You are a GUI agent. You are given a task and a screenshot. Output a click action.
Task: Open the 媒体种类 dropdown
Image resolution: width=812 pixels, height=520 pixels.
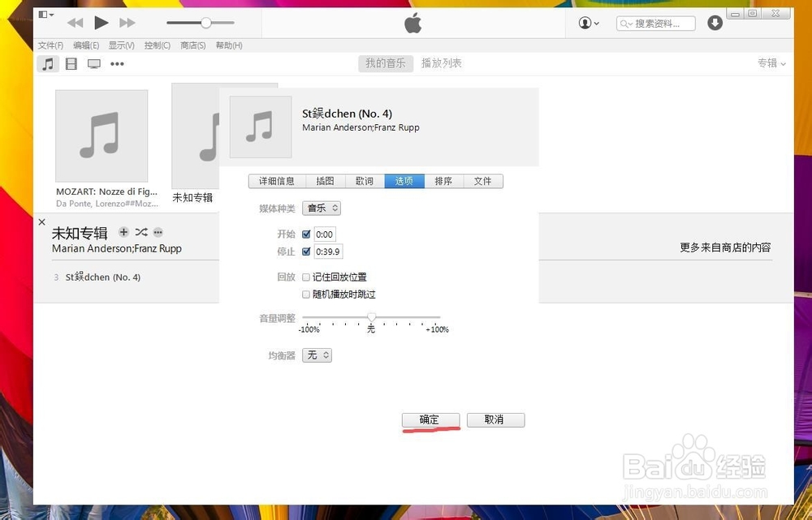click(x=322, y=208)
